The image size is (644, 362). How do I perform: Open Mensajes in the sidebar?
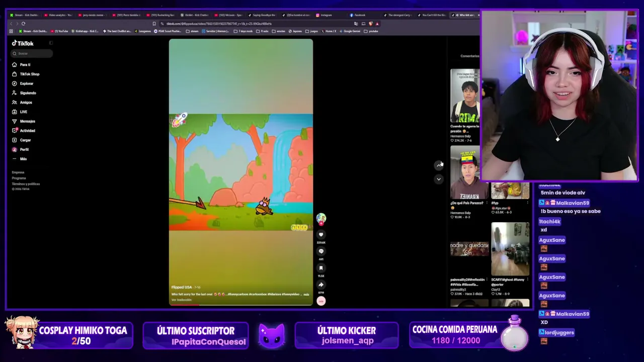(24, 121)
